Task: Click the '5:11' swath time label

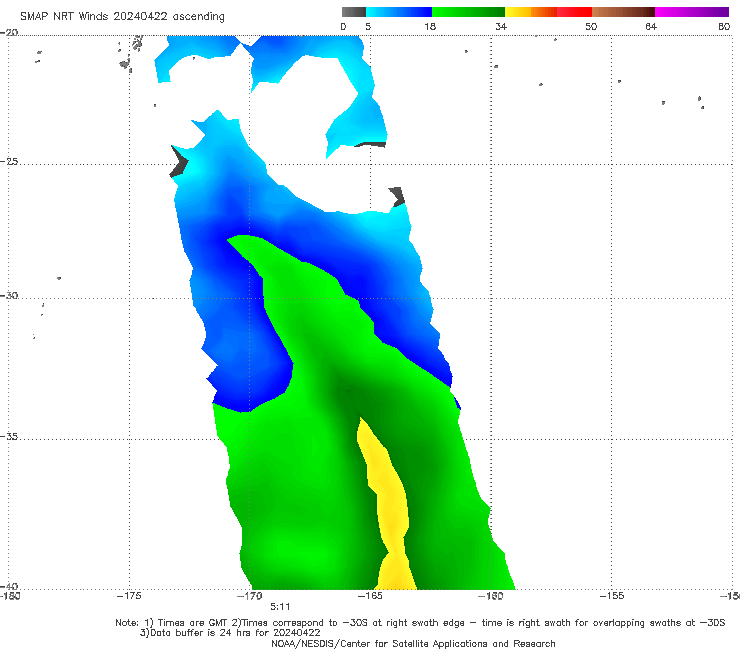Action: (x=280, y=607)
